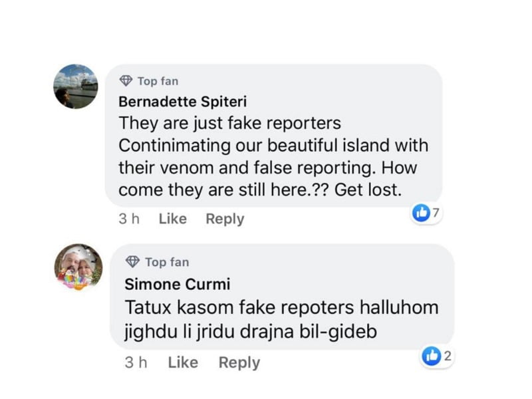The height and width of the screenshot is (399, 532).
Task: Open the Bernadette Spiteri profile name link
Action: [182, 102]
